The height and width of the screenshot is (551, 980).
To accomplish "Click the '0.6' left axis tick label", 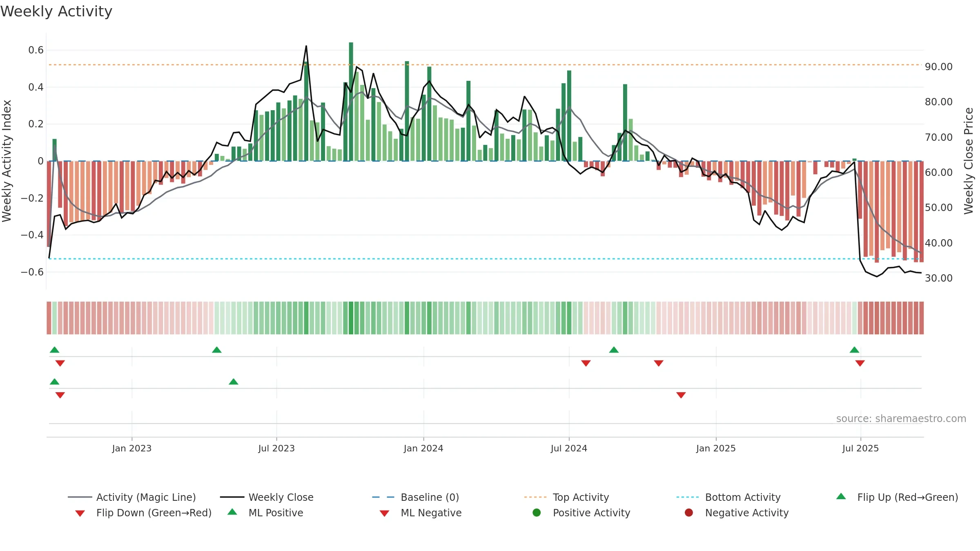I will [36, 50].
